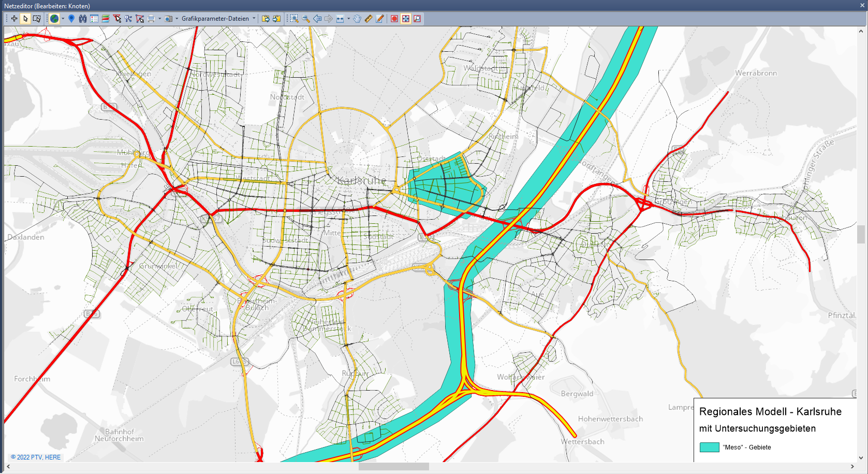This screenshot has width=868, height=474.
Task: Open the stacked graphic layers icon
Action: click(106, 19)
